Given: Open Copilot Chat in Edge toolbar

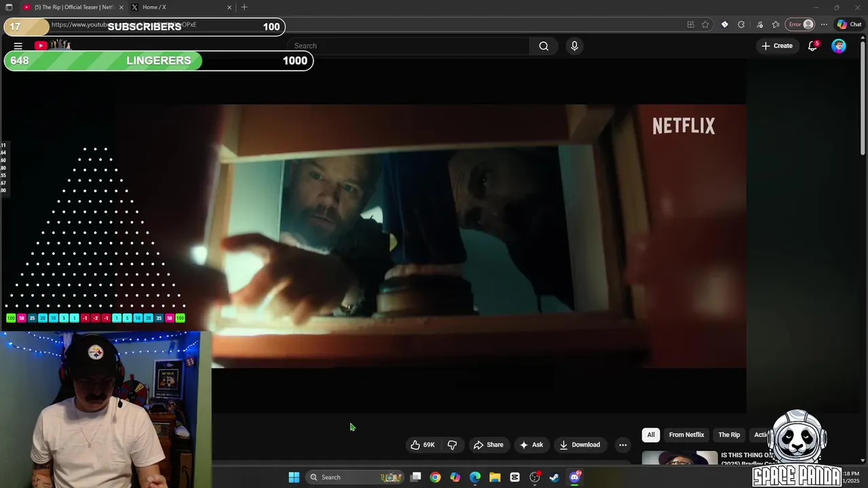Looking at the screenshot, I should tap(849, 24).
